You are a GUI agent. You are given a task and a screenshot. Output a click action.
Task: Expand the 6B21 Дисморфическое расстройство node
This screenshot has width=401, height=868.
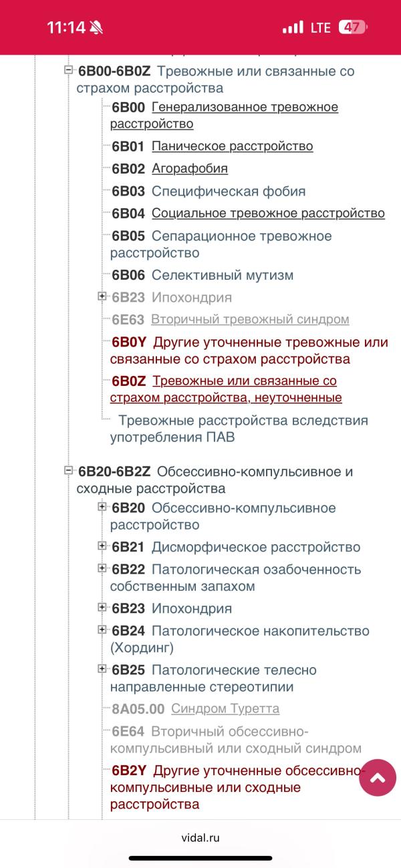coord(102,546)
